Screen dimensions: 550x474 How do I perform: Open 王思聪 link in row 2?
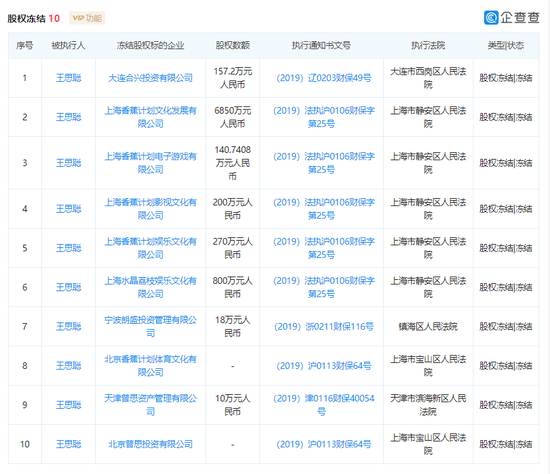click(x=68, y=117)
